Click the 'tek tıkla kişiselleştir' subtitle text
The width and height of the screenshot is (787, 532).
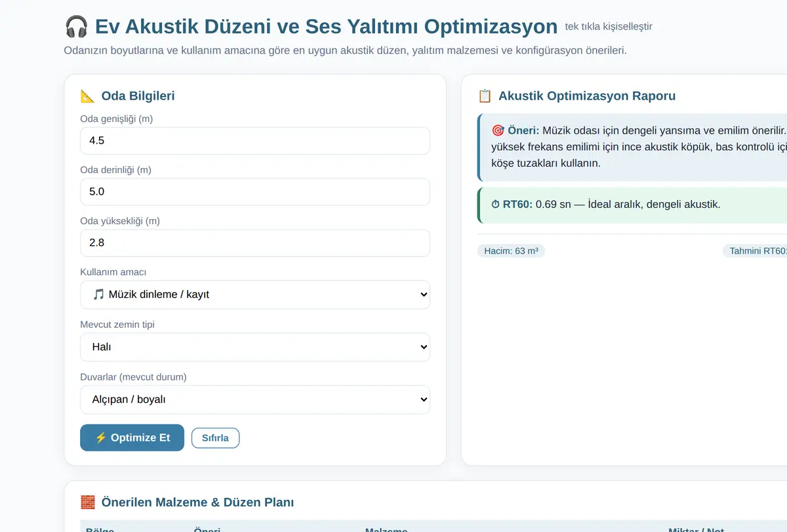pyautogui.click(x=609, y=27)
